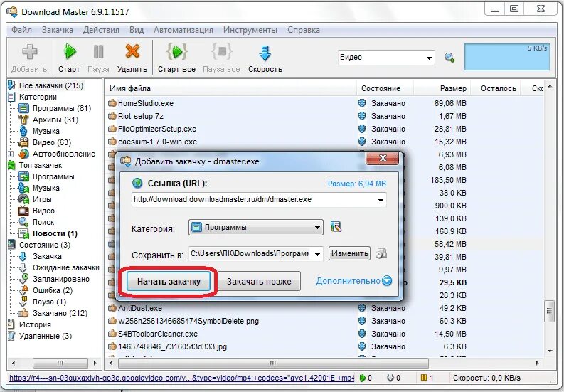Click the paused downloads counter icon in status bar
Screen dimensions: 564x392
(424, 378)
